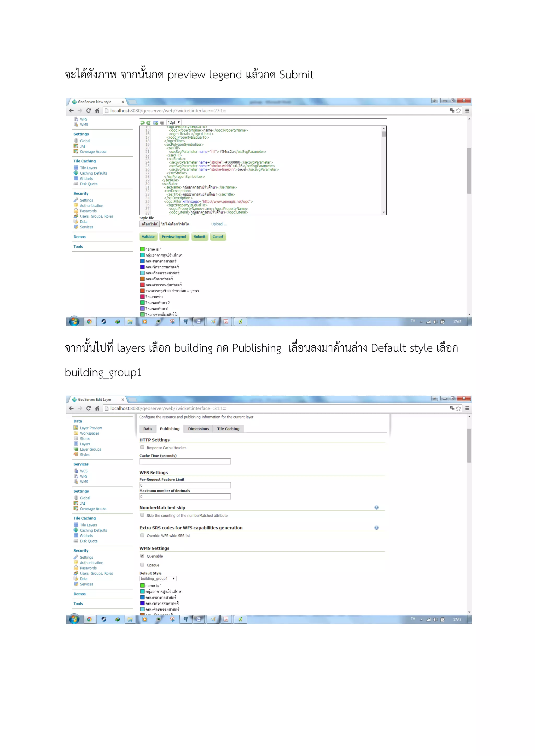Enable Response Cache Headers checkbox

[x=142, y=447]
